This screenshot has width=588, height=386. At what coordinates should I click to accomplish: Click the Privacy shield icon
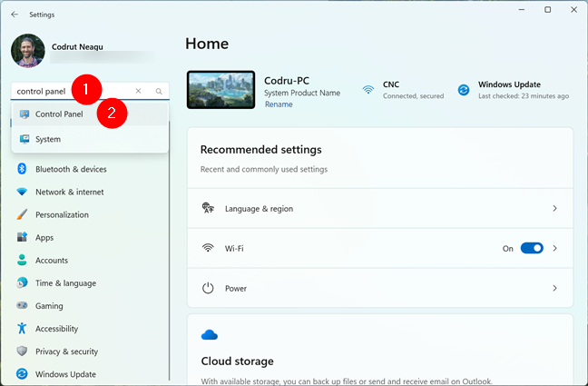(22, 351)
